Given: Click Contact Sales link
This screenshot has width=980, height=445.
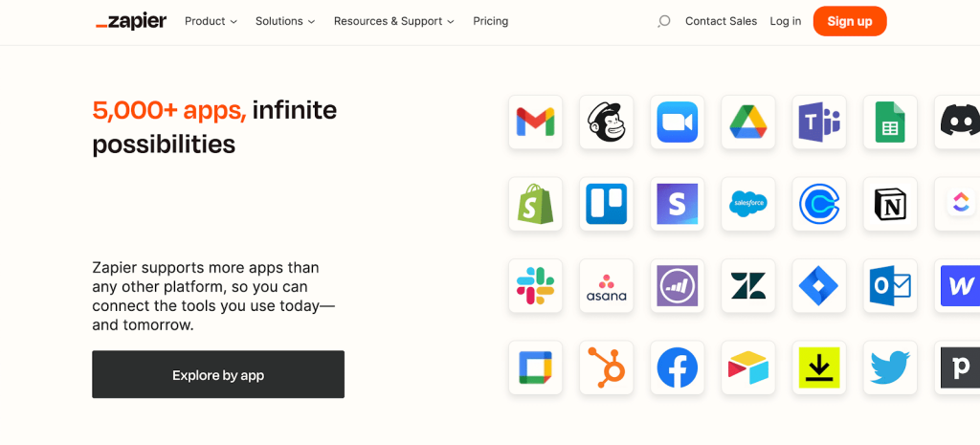Looking at the screenshot, I should point(721,21).
